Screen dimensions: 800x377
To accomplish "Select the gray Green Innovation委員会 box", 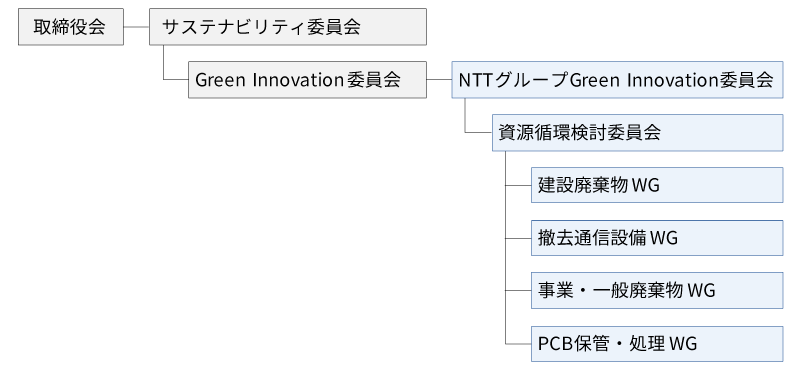I will coord(307,80).
